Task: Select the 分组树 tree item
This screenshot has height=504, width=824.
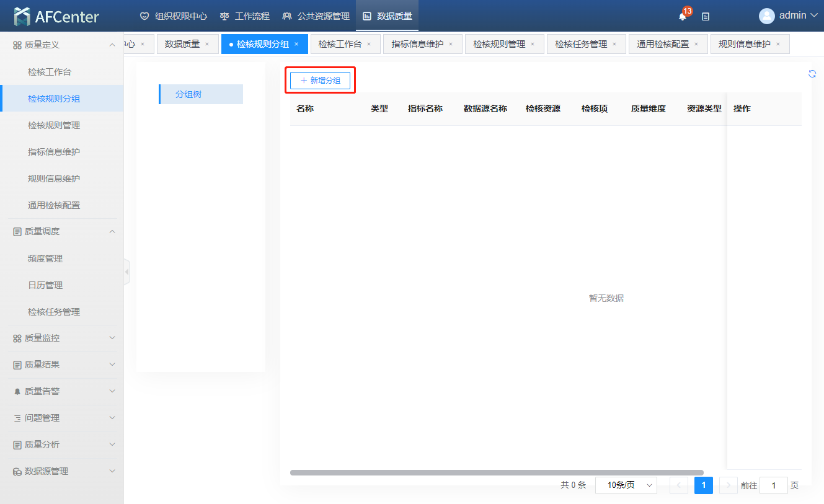Action: click(188, 94)
